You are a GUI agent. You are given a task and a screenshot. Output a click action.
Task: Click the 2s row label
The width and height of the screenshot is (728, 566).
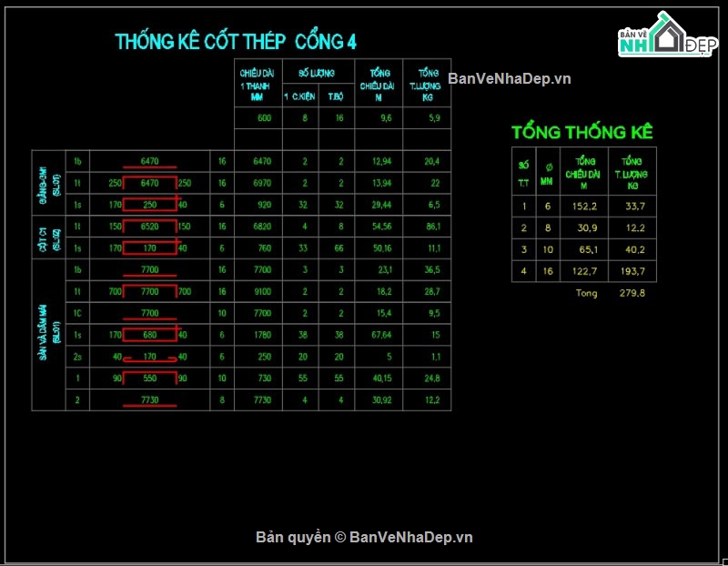coord(78,357)
